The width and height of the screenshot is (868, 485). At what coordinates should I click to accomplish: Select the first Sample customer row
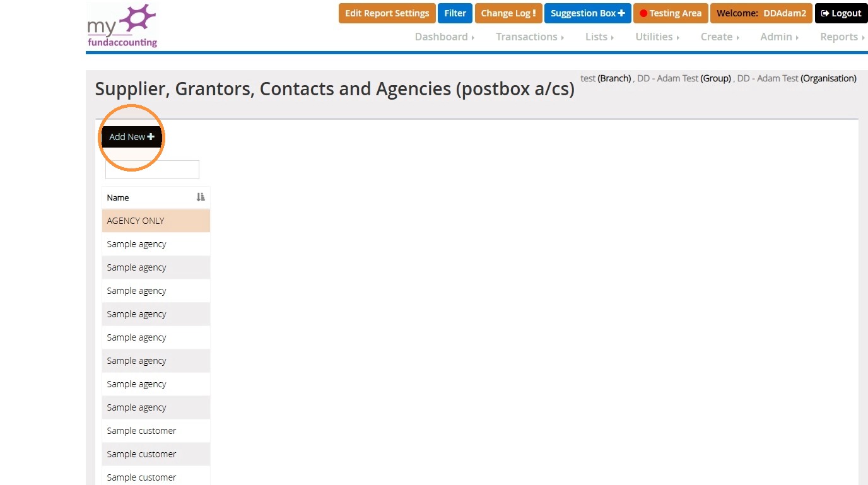156,431
